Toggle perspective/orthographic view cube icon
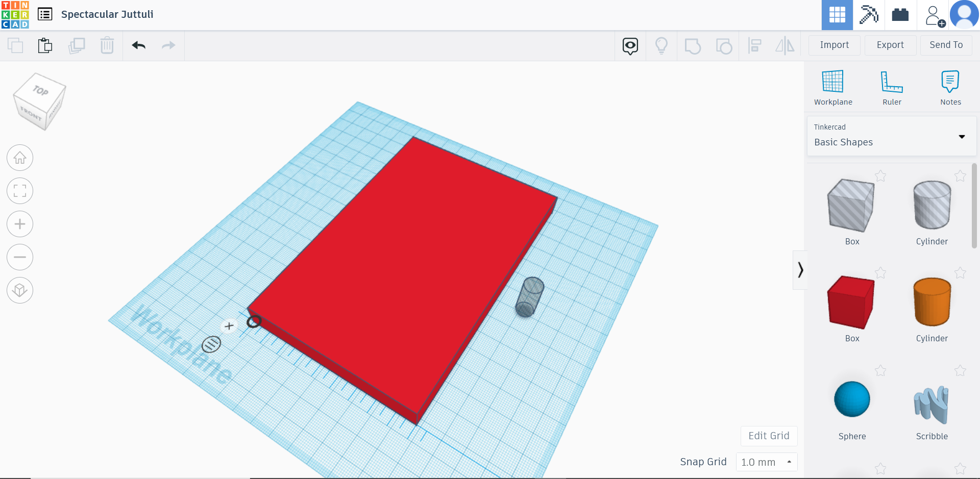 pyautogui.click(x=20, y=290)
